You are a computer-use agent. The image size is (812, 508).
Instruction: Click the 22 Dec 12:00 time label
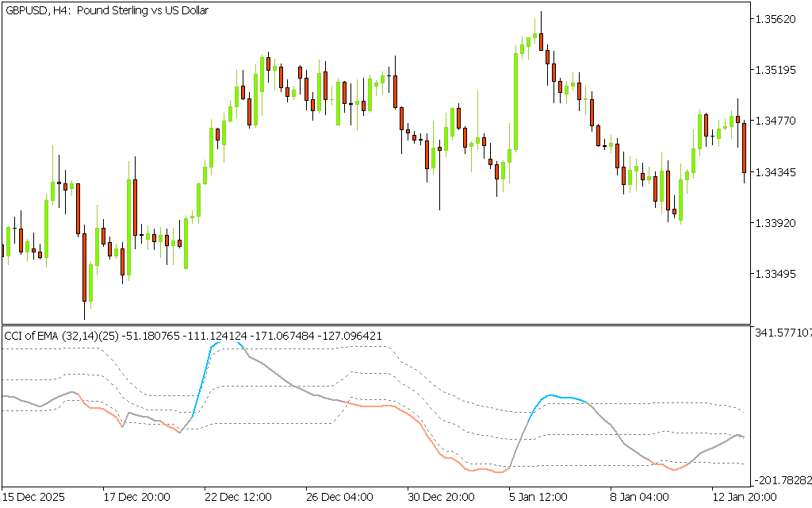(238, 498)
